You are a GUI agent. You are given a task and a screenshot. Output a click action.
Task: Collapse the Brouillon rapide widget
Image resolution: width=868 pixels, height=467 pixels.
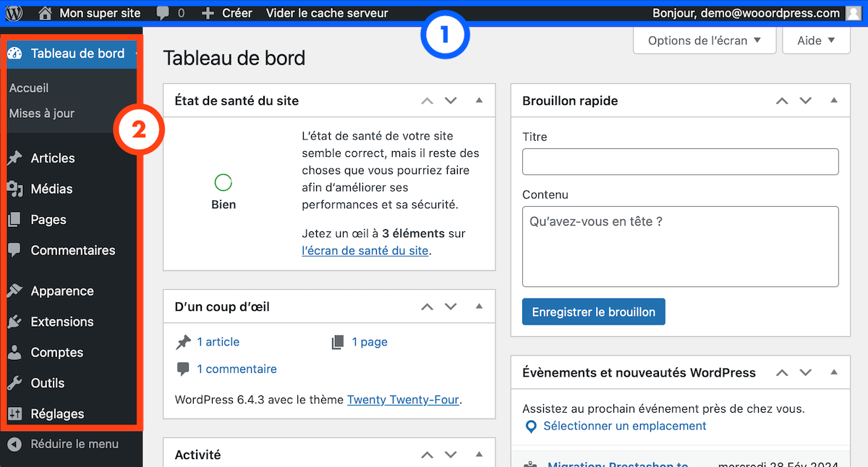coord(833,100)
